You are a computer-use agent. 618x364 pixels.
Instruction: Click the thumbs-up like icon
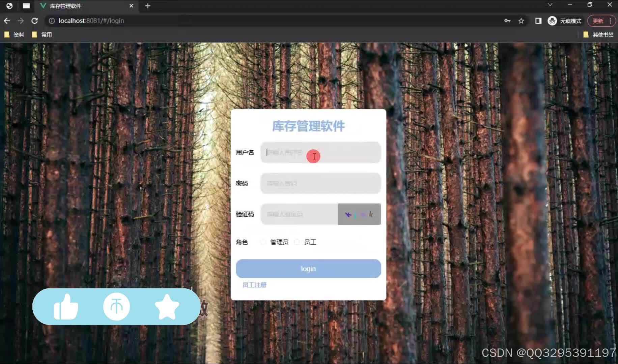click(x=66, y=307)
